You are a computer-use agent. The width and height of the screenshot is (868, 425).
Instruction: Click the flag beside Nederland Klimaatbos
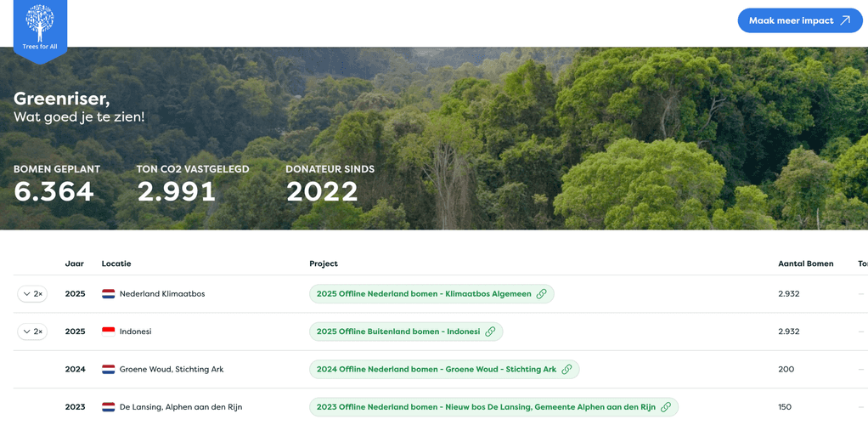109,294
